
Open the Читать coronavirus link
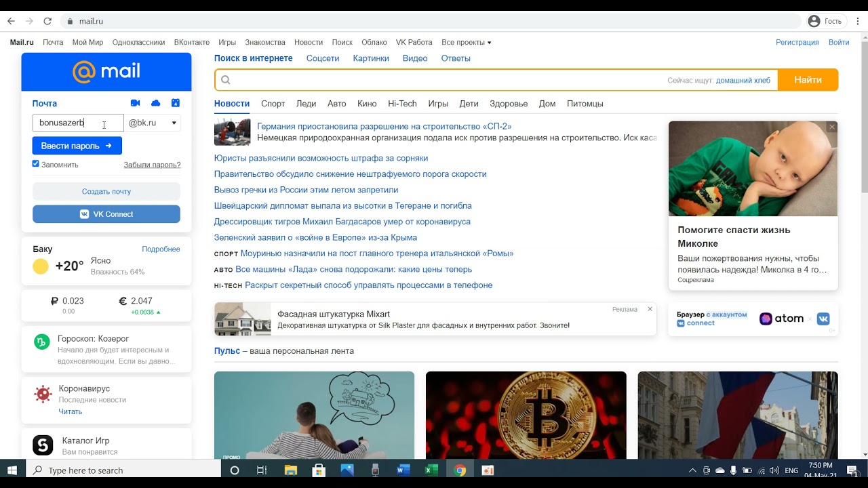[x=70, y=411]
